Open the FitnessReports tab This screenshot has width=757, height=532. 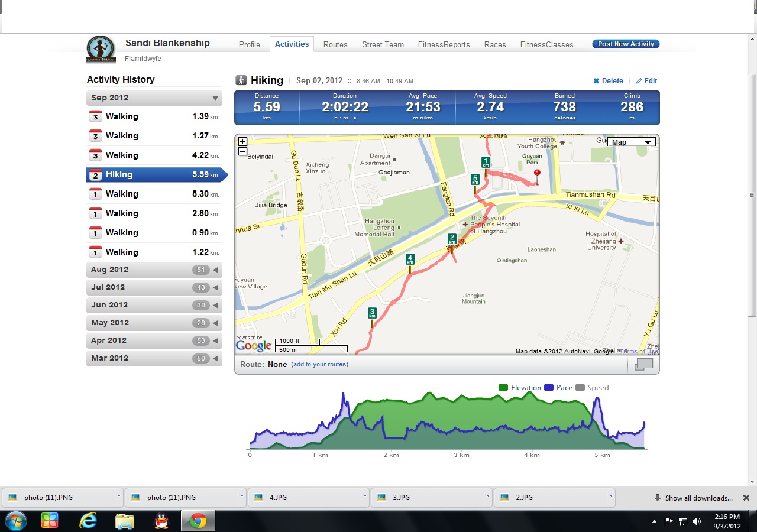[444, 44]
